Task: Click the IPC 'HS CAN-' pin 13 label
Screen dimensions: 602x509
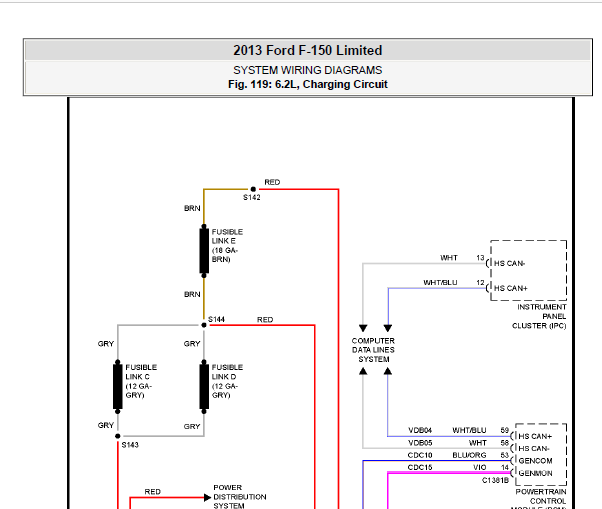Action: coord(509,263)
